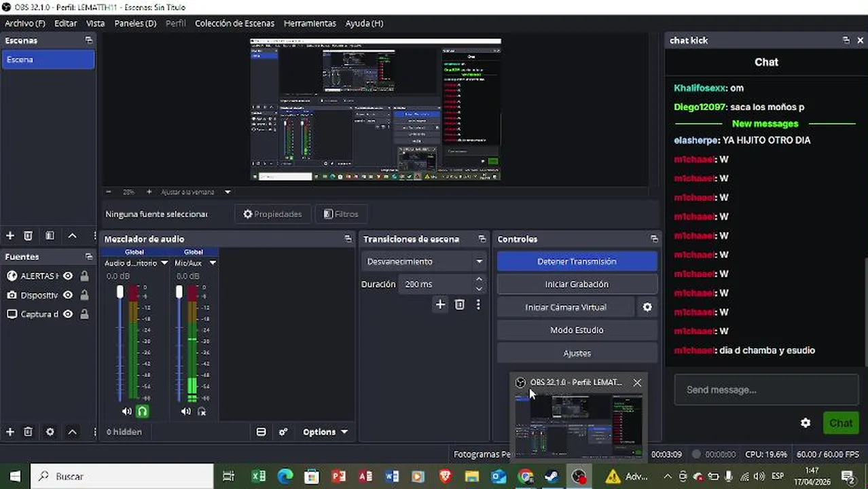
Task: Open Excel from the taskbar
Action: click(258, 476)
